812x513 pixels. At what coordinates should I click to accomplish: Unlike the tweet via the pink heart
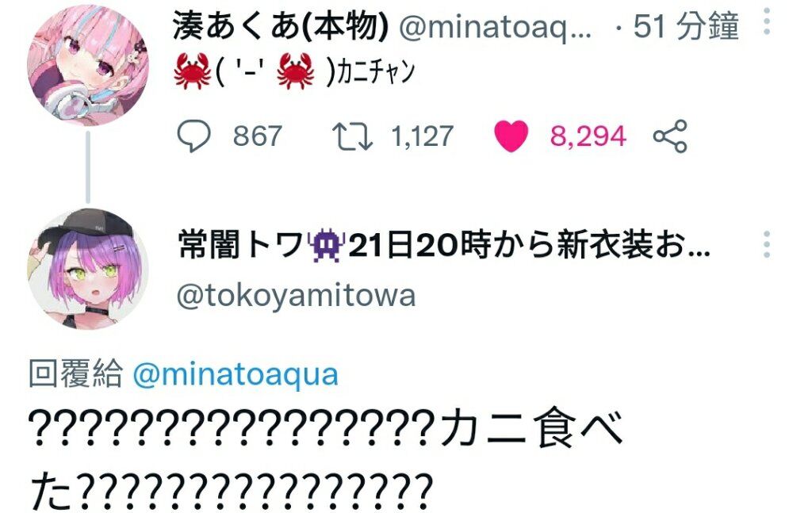(511, 136)
